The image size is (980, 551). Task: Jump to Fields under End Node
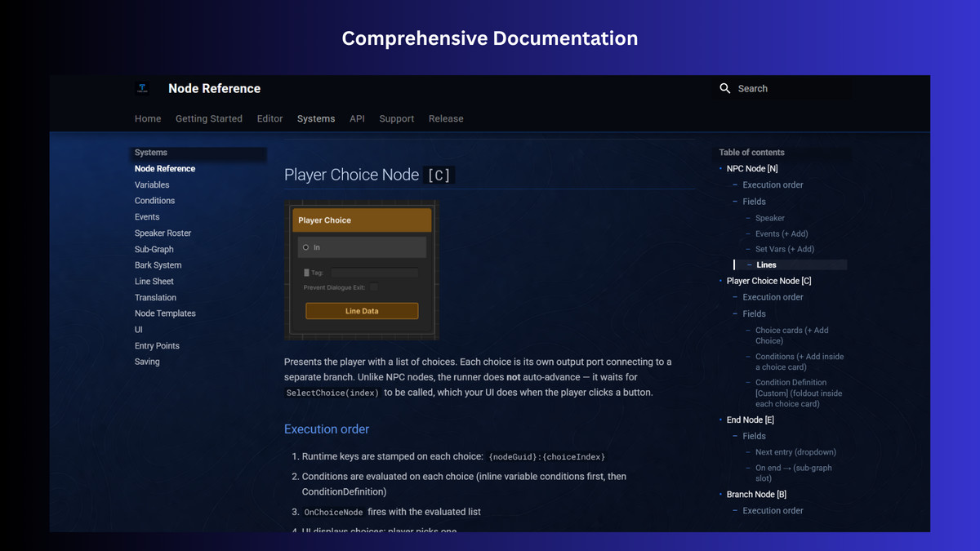[x=754, y=436]
